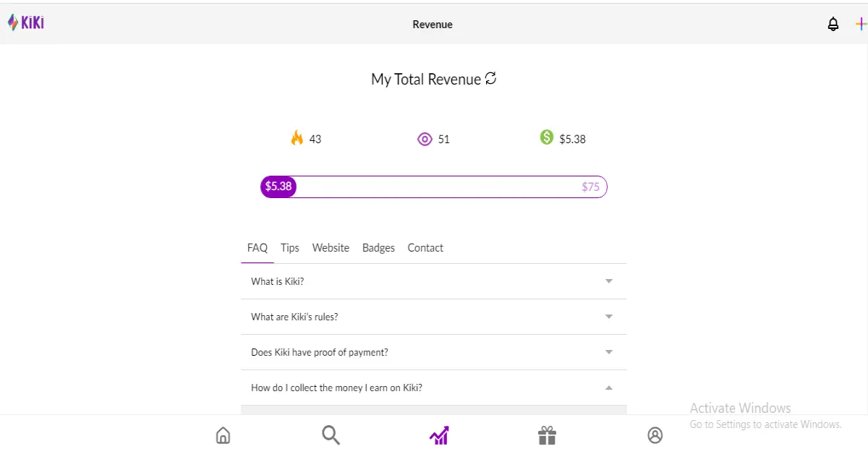Image resolution: width=868 pixels, height=449 pixels.
Task: Click the 43 flames count
Action: click(315, 139)
